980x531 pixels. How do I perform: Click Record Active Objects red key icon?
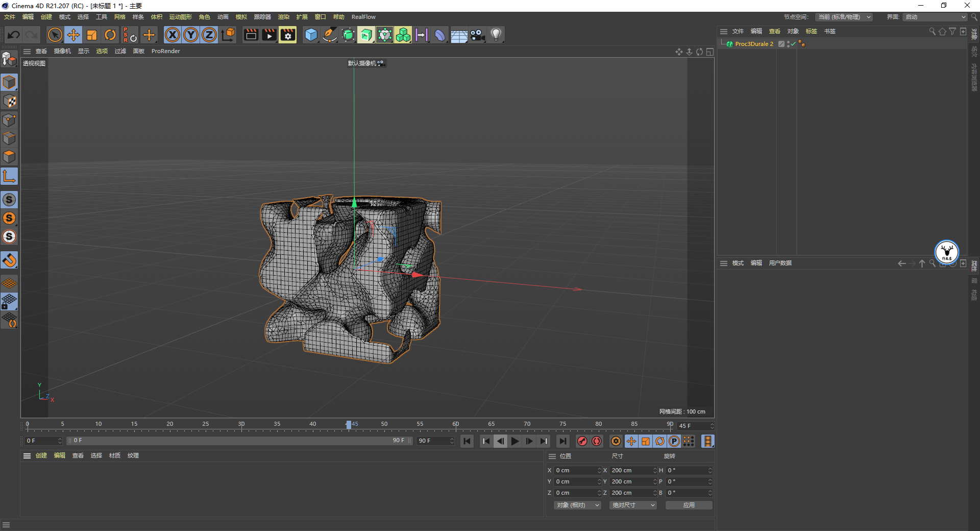(x=582, y=441)
